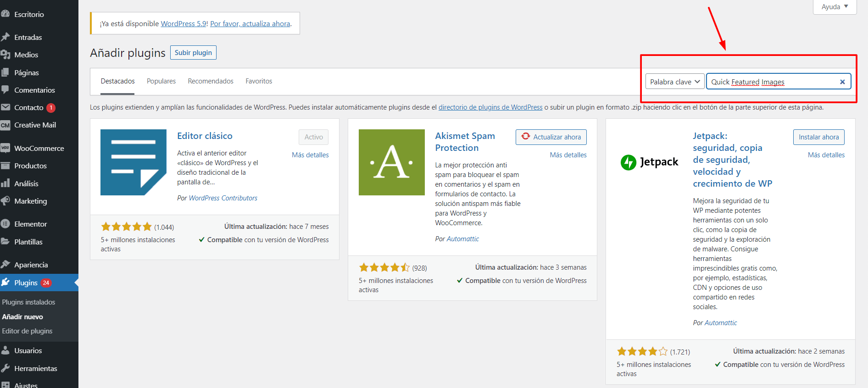Click the Herramientas wrench icon
Screen dimensions: 868x388
6,368
